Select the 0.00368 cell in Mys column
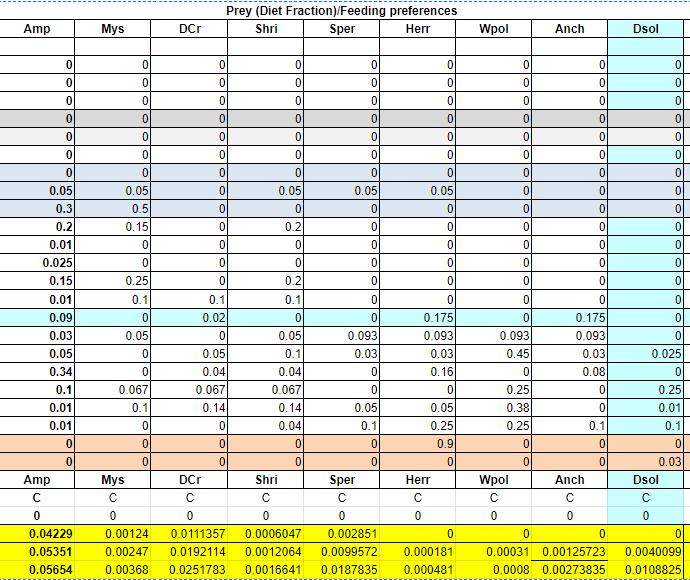The image size is (690, 580). coord(113,570)
